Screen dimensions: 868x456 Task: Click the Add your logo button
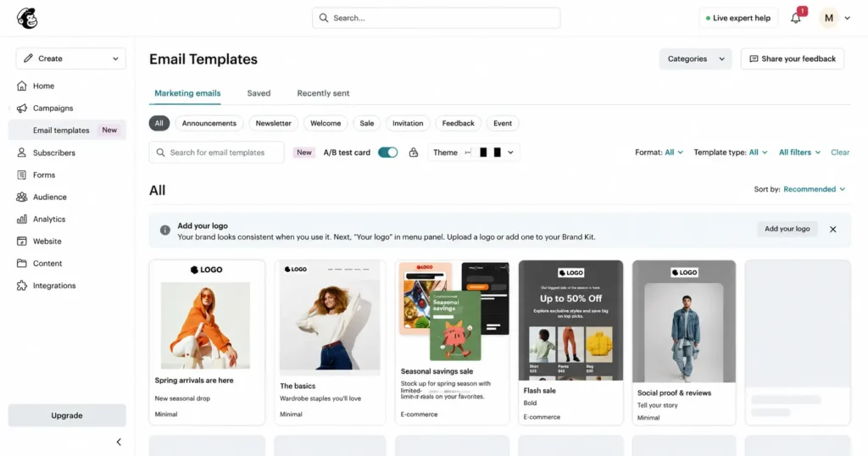[787, 229]
